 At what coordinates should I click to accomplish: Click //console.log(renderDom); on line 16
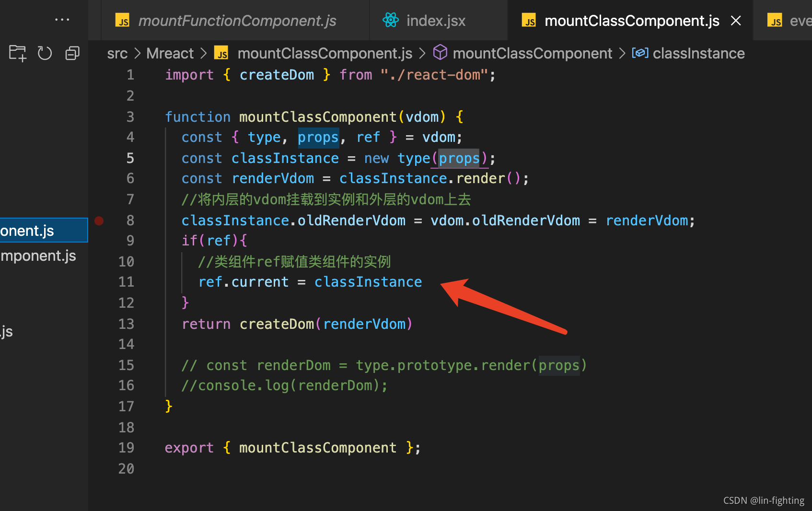click(x=285, y=385)
